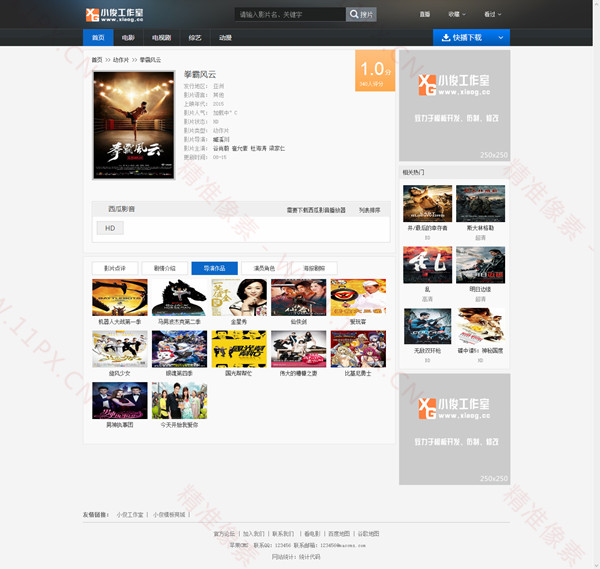Select the 剧情介绍 tab
The width and height of the screenshot is (600, 569).
coord(164,268)
